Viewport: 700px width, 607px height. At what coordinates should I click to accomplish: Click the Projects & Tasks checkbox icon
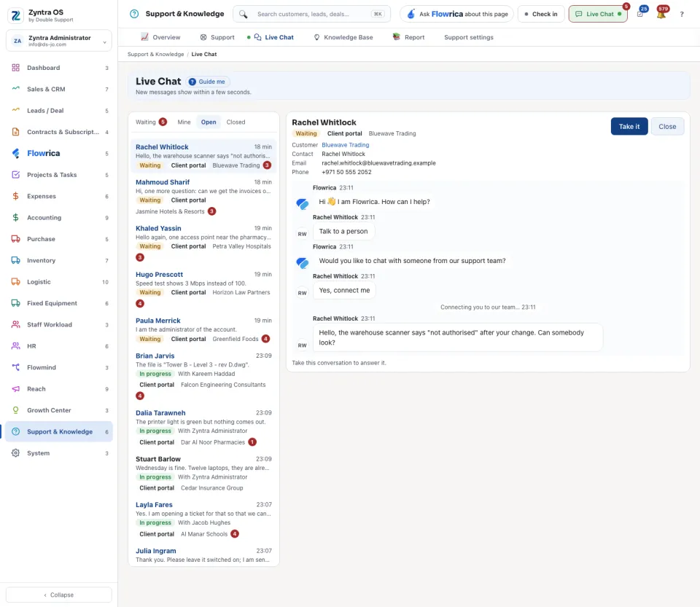tap(15, 175)
